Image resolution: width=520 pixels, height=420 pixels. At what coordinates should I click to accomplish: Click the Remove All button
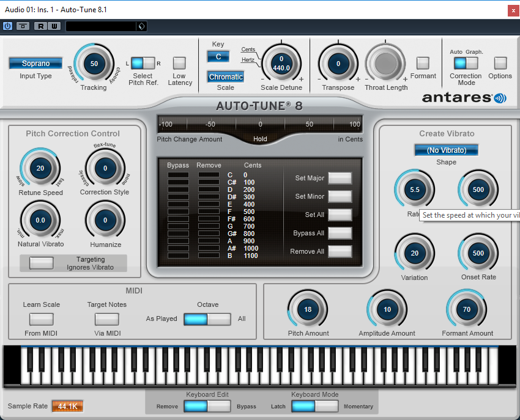(340, 251)
